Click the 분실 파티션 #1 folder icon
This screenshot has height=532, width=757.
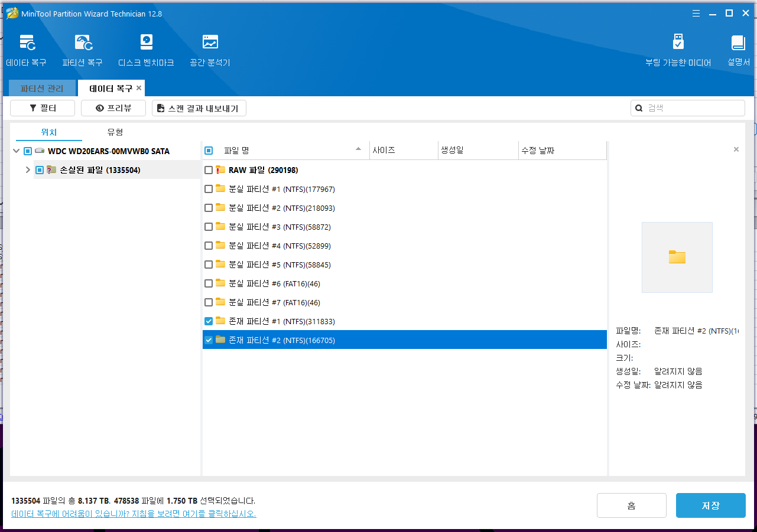tap(220, 189)
